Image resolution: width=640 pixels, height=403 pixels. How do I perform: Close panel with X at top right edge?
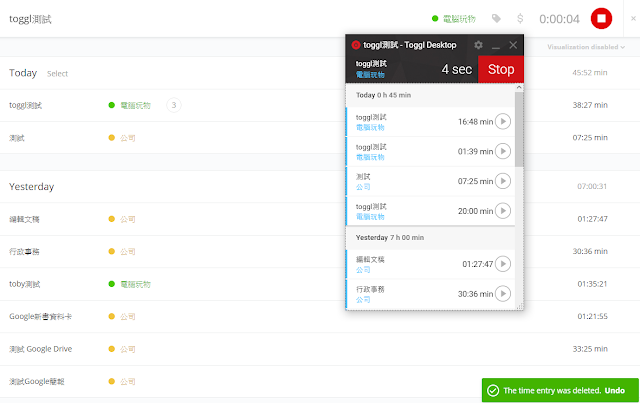coord(633,18)
